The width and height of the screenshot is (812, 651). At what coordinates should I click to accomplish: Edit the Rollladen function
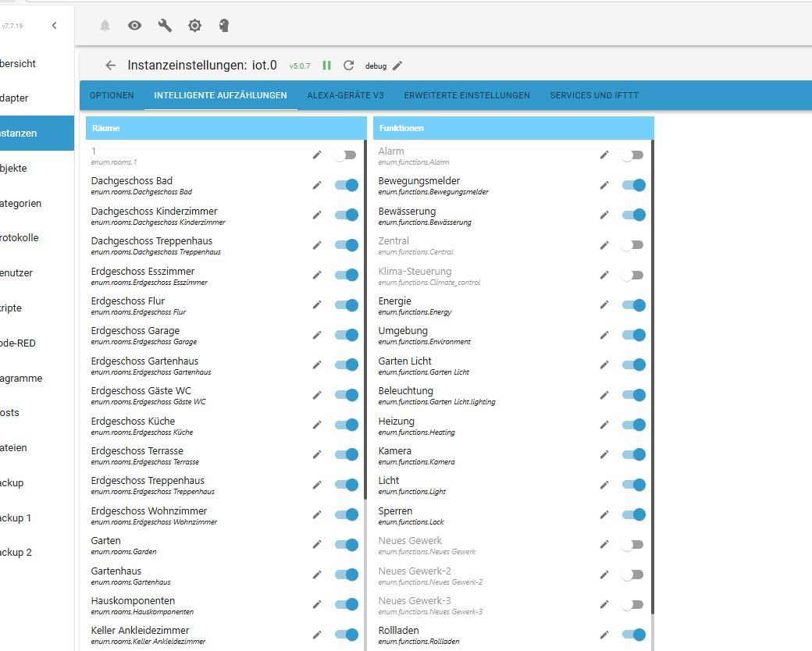(604, 635)
